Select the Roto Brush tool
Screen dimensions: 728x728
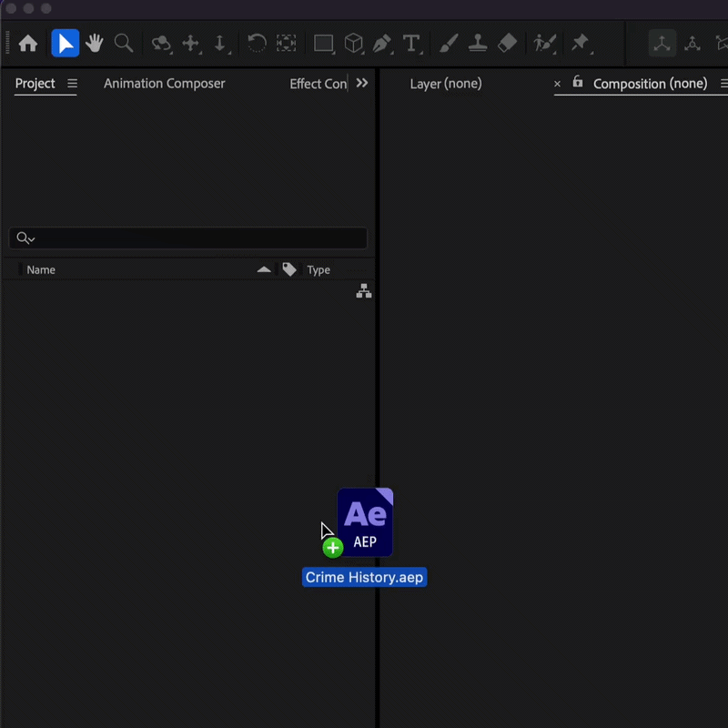[x=544, y=44]
